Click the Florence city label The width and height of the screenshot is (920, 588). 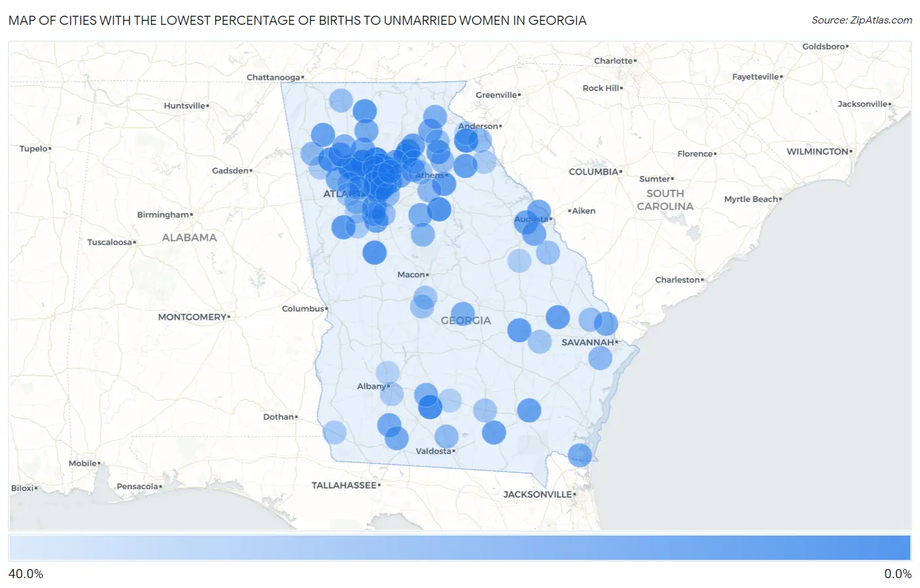[695, 154]
